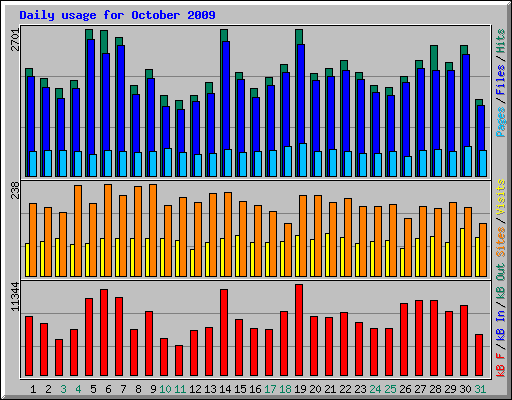The width and height of the screenshot is (512, 400).
Task: Select green weekend day 4 label
Action: (x=78, y=389)
